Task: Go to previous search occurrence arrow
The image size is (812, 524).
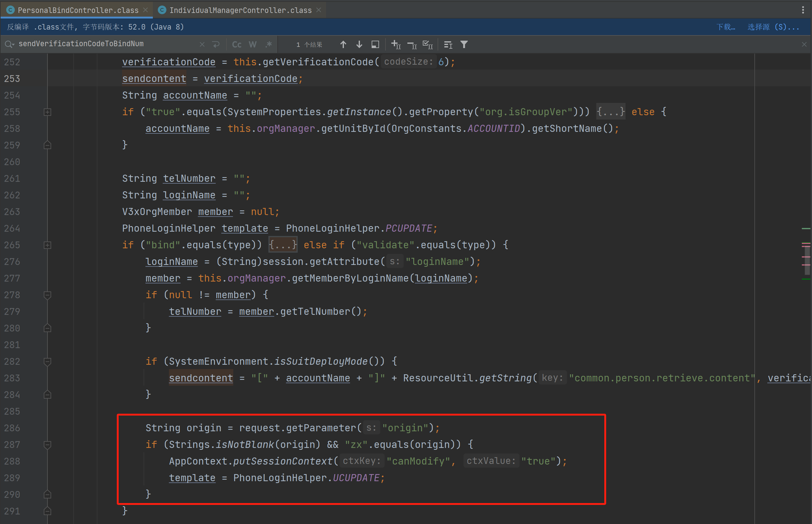Action: tap(343, 45)
